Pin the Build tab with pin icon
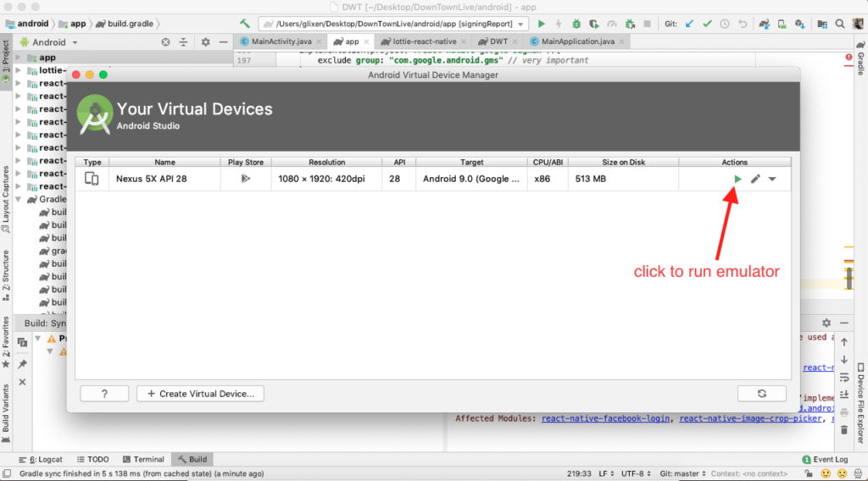This screenshot has width=868, height=481. (22, 364)
